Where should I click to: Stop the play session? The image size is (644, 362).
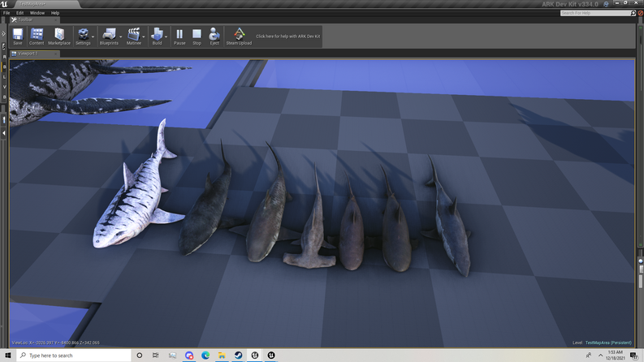point(197,36)
